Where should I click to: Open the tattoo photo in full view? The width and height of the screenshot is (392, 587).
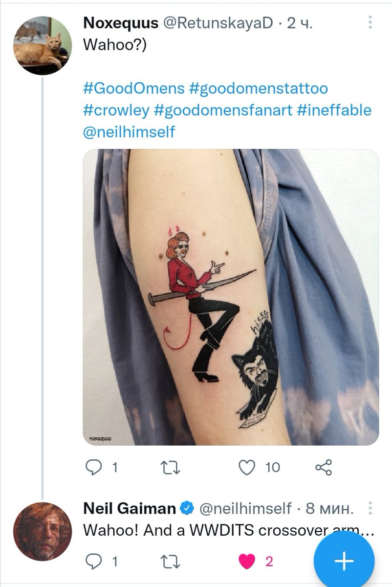(231, 297)
